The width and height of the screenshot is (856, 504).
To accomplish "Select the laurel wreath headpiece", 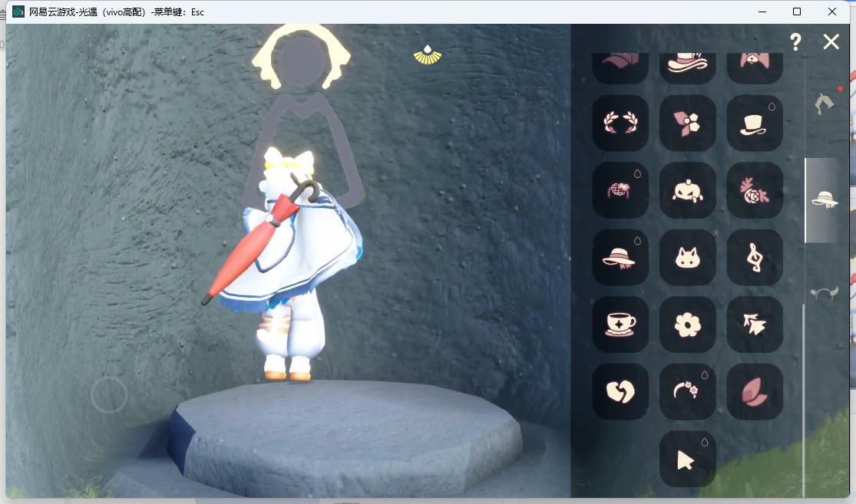I will (620, 123).
